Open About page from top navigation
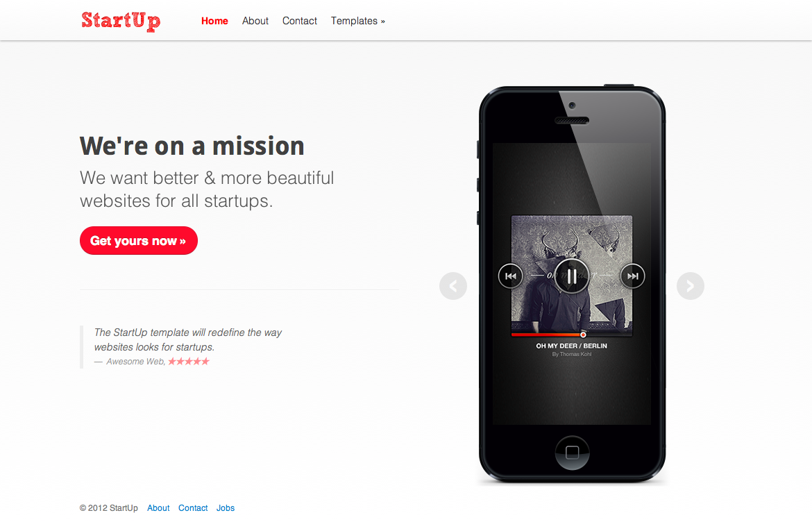This screenshot has height=522, width=812. pyautogui.click(x=255, y=21)
